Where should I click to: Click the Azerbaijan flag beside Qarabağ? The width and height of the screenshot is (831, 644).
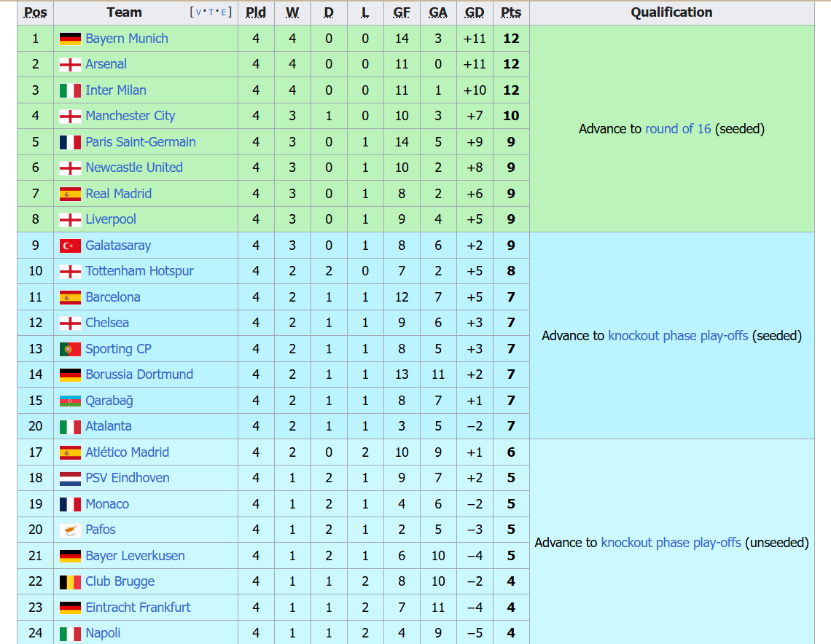70,401
